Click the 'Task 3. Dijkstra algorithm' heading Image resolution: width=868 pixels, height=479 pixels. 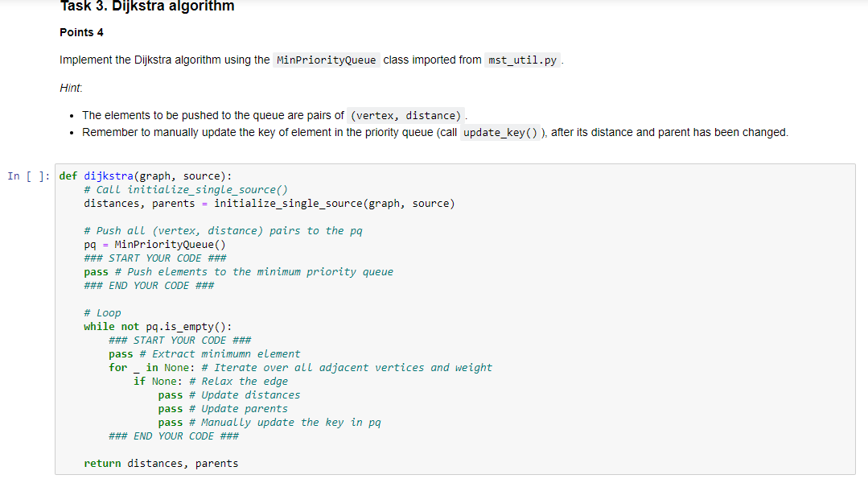coord(146,6)
